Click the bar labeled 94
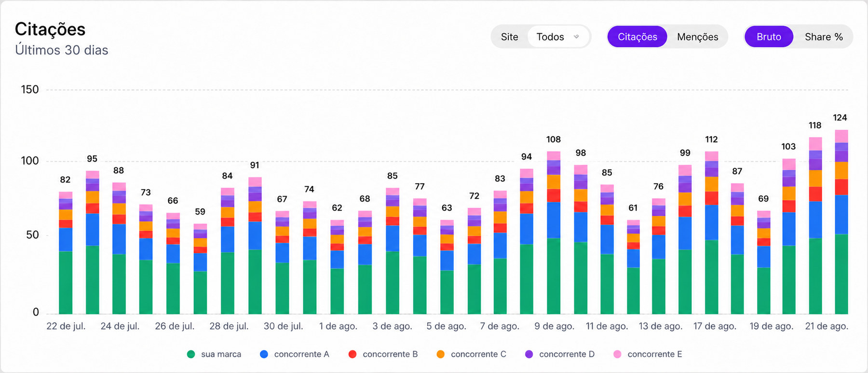The image size is (868, 373). coord(527,242)
